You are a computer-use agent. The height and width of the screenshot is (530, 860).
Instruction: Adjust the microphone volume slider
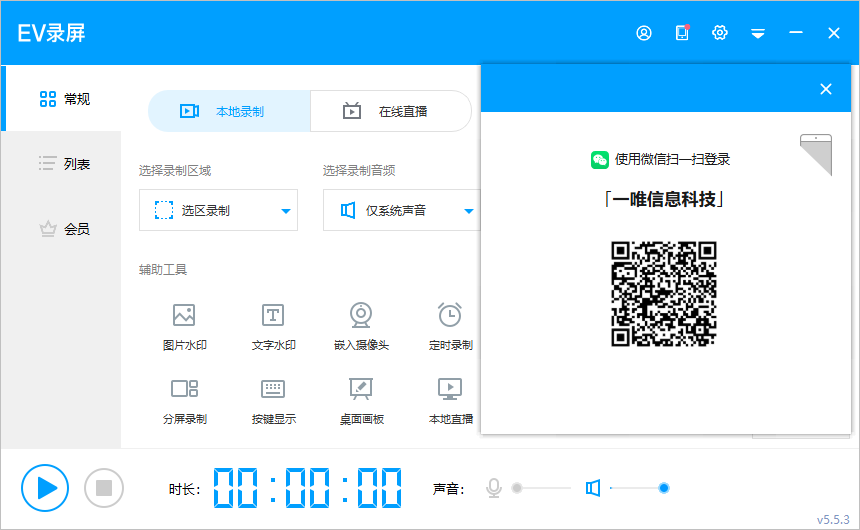[541, 488]
